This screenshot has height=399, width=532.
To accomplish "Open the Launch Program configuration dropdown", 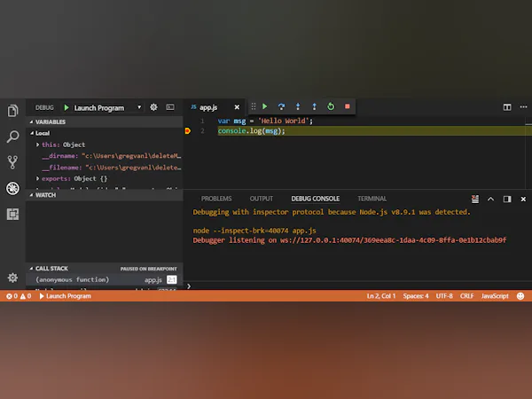I will point(139,107).
